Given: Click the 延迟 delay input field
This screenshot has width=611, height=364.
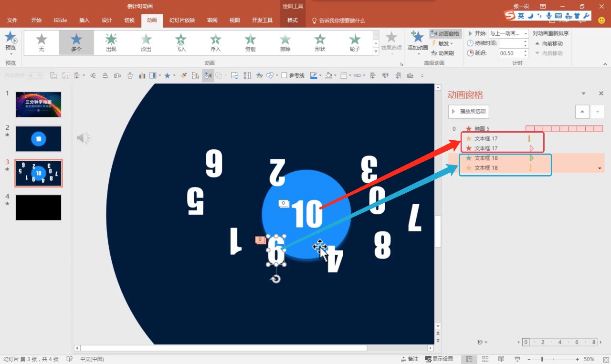Looking at the screenshot, I should (x=511, y=53).
